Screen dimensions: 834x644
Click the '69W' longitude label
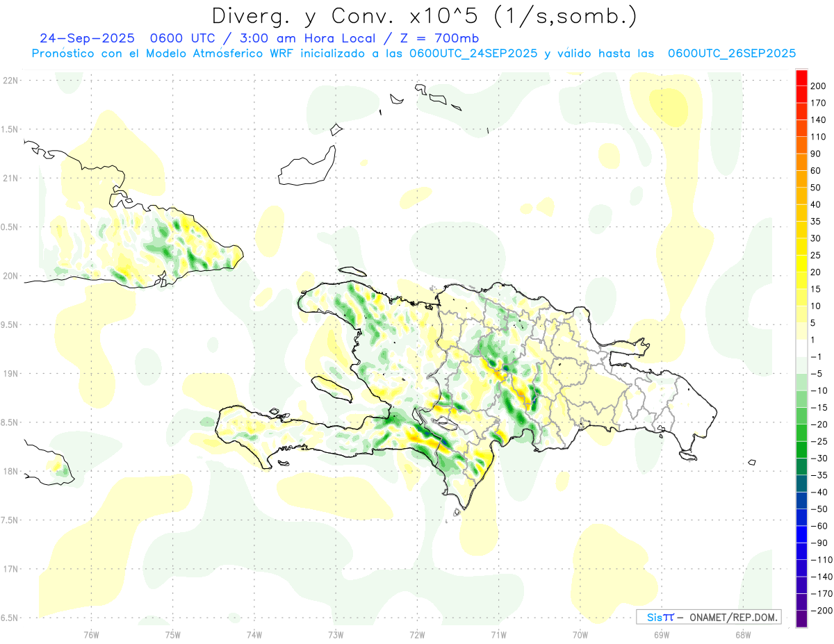(662, 635)
